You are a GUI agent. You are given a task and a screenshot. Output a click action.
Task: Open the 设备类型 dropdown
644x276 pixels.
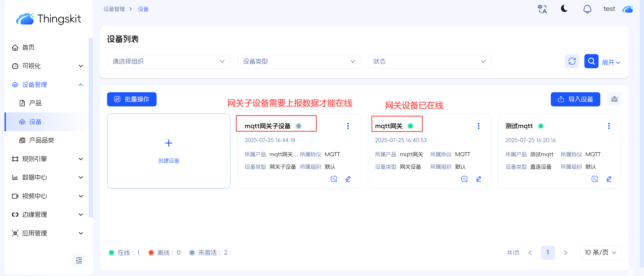pos(299,61)
